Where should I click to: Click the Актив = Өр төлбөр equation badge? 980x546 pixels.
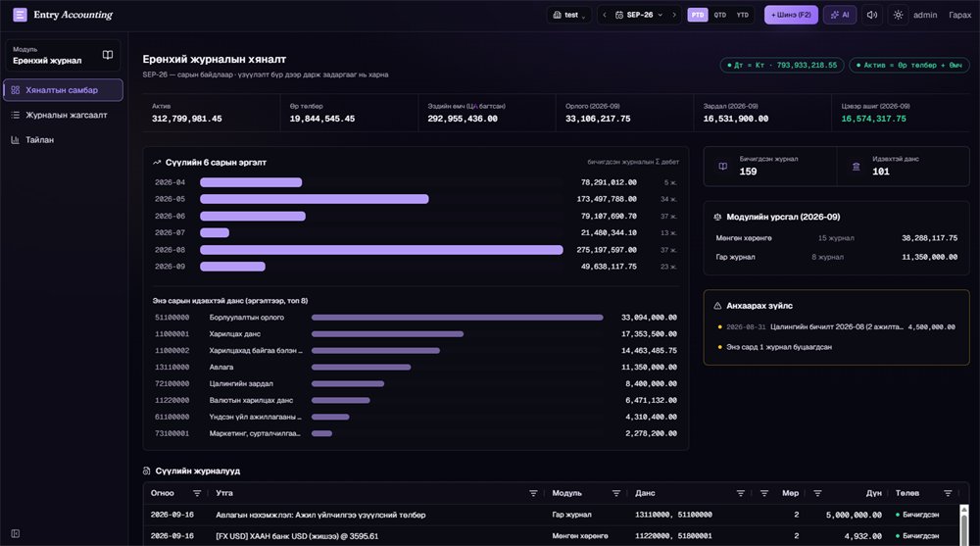coord(909,65)
